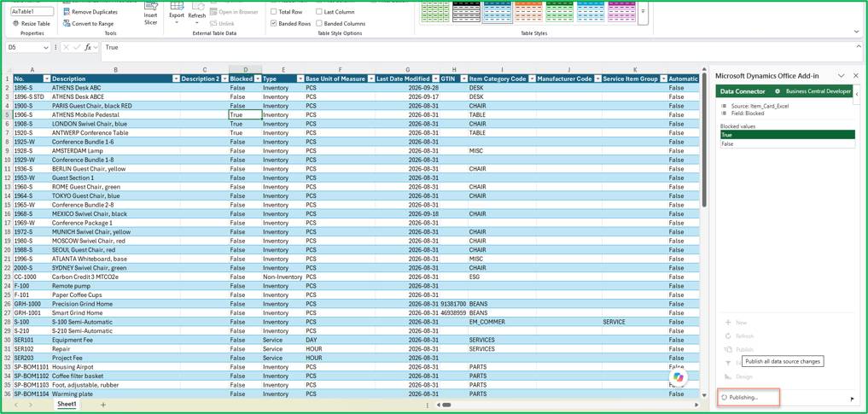The image size is (868, 414).
Task: Open the Description column filter dropdown
Action: pyautogui.click(x=176, y=79)
